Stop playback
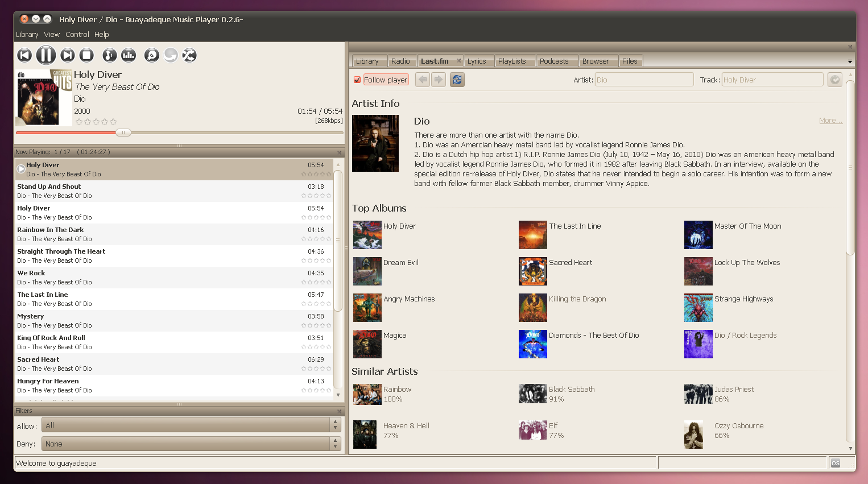Viewport: 868px width, 484px height. click(86, 55)
